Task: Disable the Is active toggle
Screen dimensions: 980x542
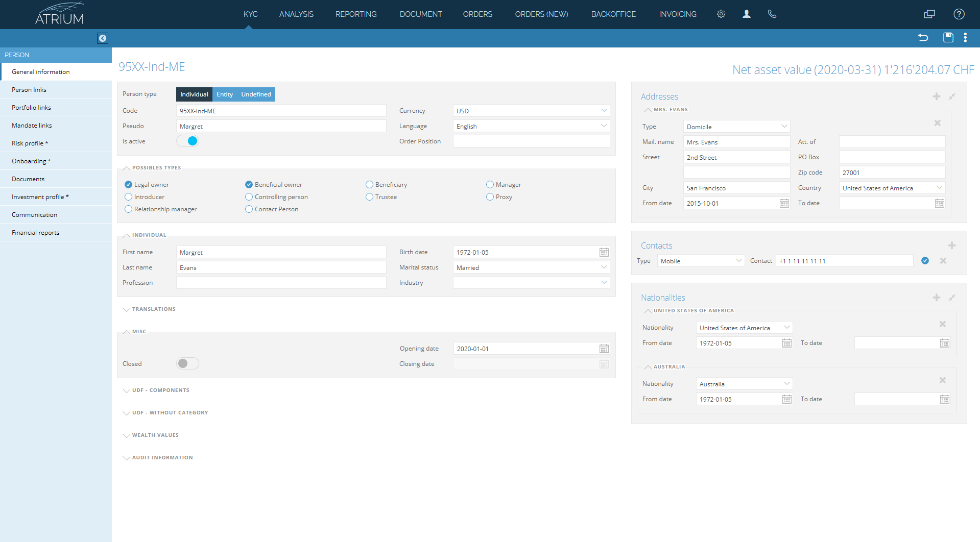Action: (187, 141)
